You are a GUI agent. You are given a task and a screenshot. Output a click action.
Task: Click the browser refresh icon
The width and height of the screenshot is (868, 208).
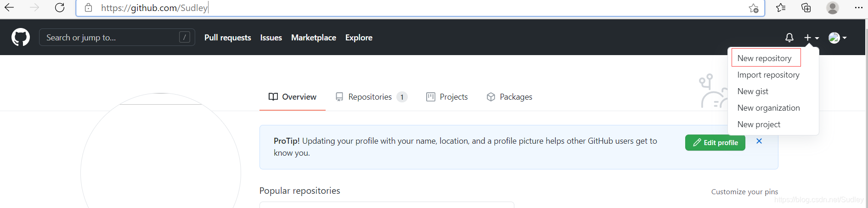(x=60, y=8)
